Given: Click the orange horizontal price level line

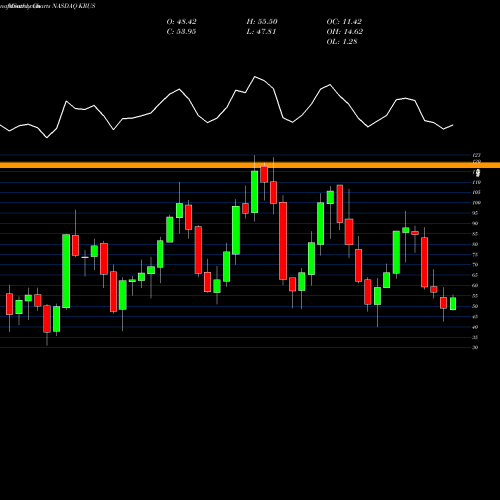Looking at the screenshot, I should [x=250, y=165].
